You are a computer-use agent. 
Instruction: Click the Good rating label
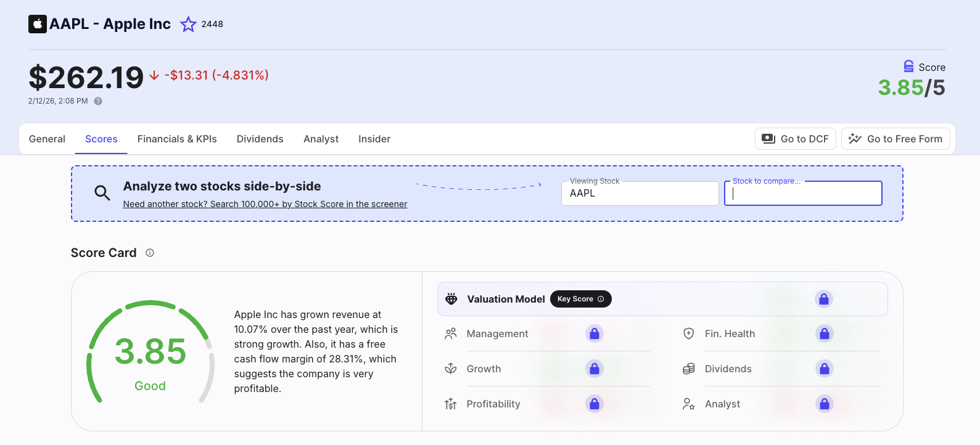click(150, 386)
